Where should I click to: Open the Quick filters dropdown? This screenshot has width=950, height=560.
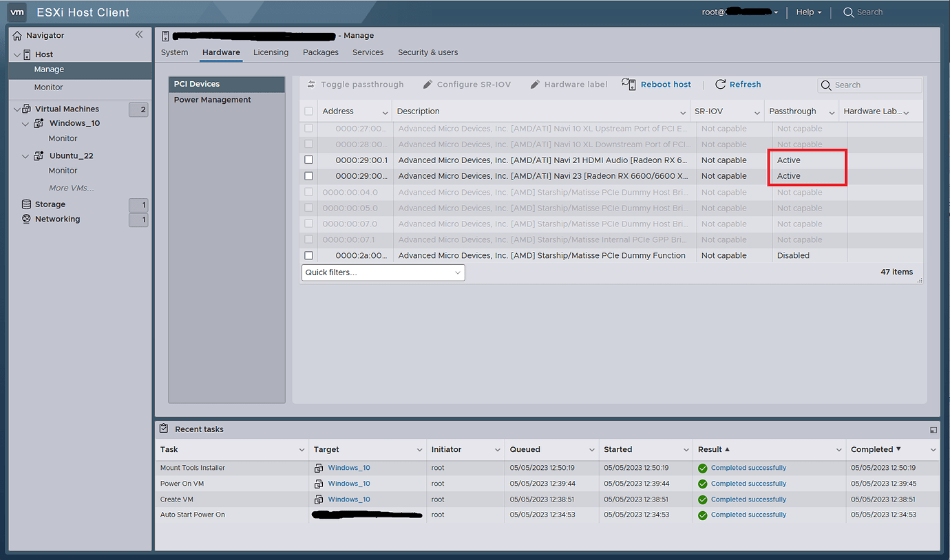click(x=383, y=272)
